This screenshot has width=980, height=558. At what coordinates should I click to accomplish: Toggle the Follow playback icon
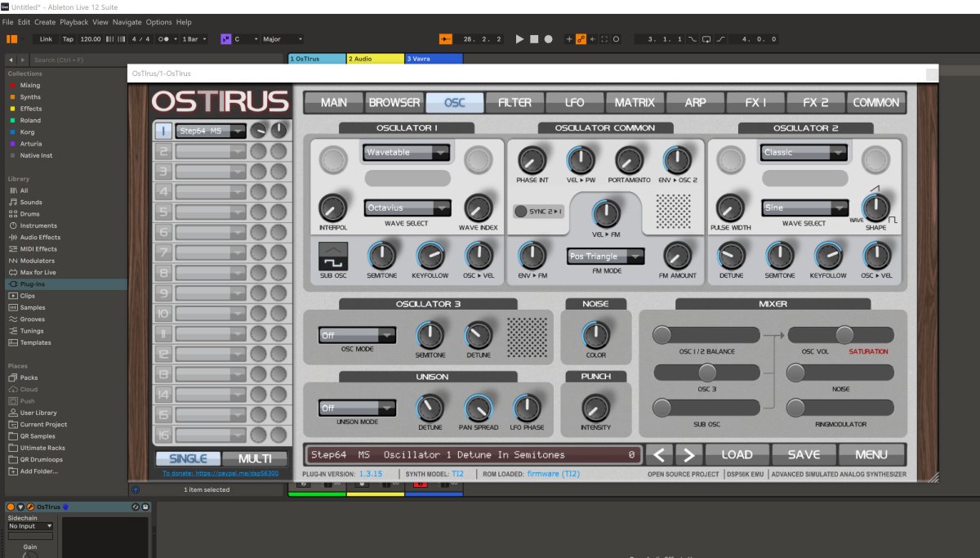445,38
